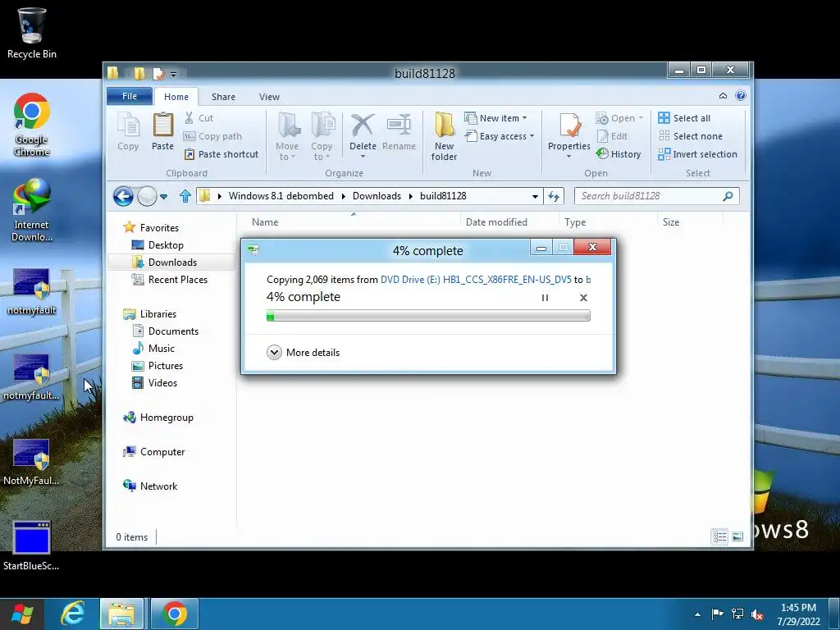This screenshot has height=630, width=840.
Task: Sort by the Type column header
Action: coord(608,221)
